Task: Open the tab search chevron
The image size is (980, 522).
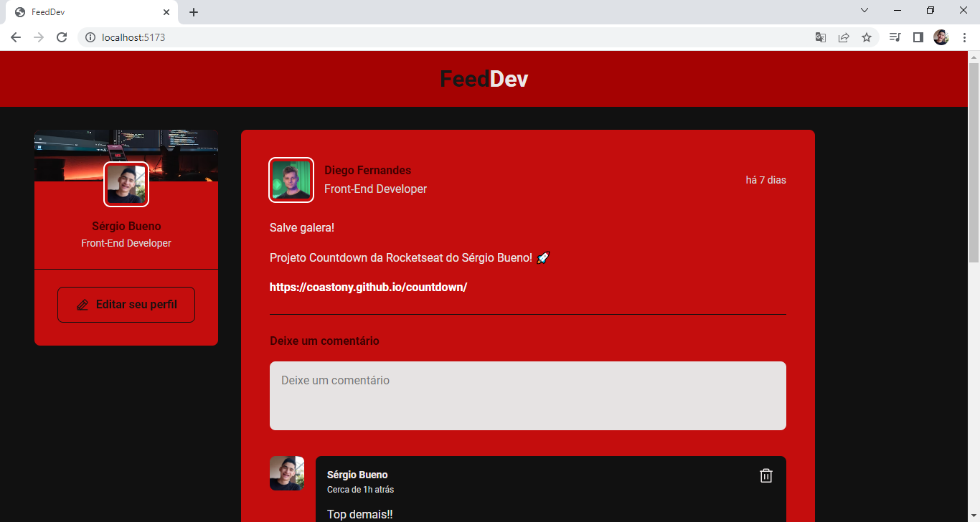Action: coord(864,10)
